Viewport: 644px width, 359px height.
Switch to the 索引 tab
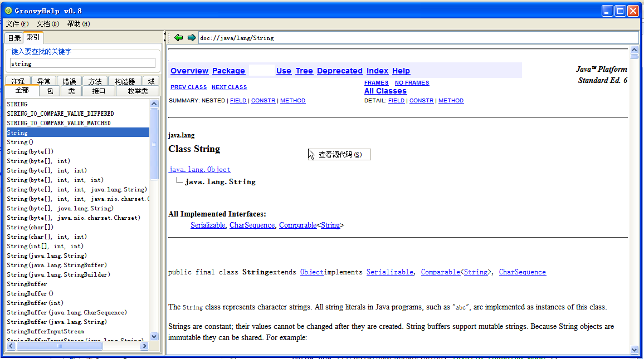point(33,37)
